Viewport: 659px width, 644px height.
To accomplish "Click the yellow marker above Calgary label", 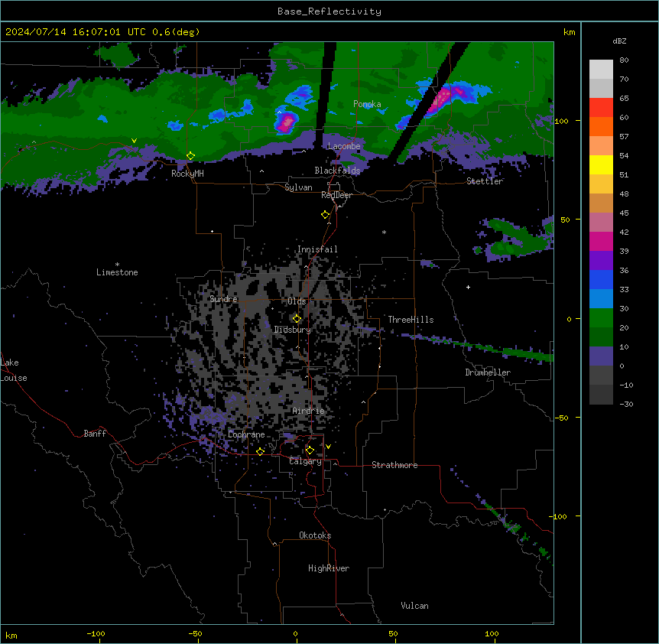I will tap(310, 450).
